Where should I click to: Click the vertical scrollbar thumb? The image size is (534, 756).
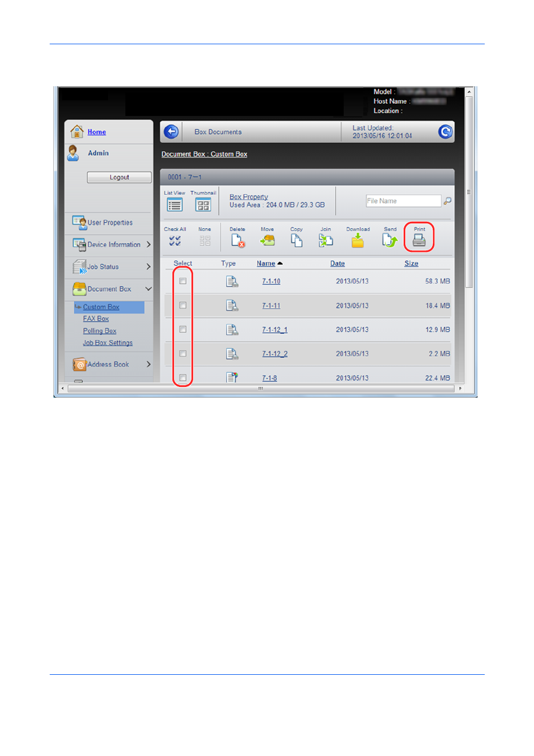[469, 192]
